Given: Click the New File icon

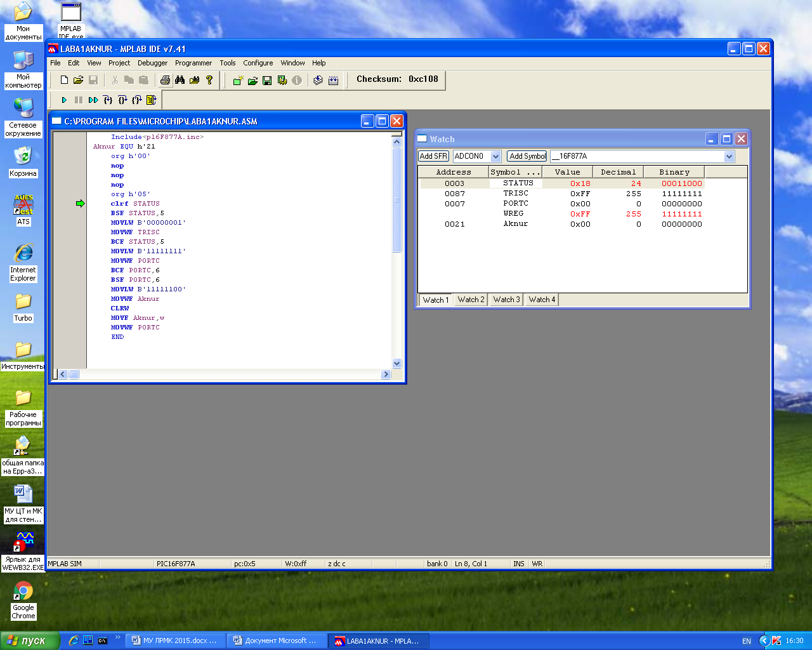Looking at the screenshot, I should (64, 80).
